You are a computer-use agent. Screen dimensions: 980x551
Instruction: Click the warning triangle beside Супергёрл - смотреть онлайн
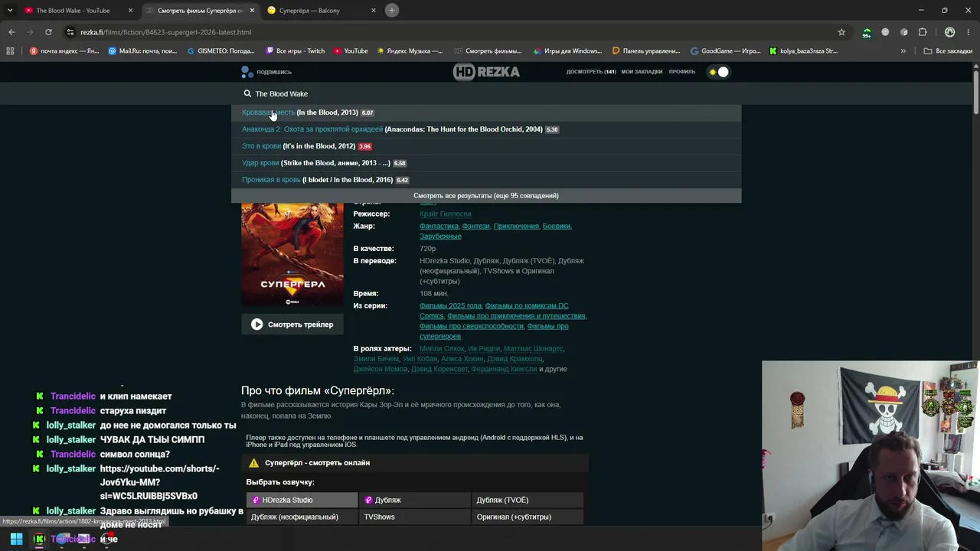pos(253,463)
